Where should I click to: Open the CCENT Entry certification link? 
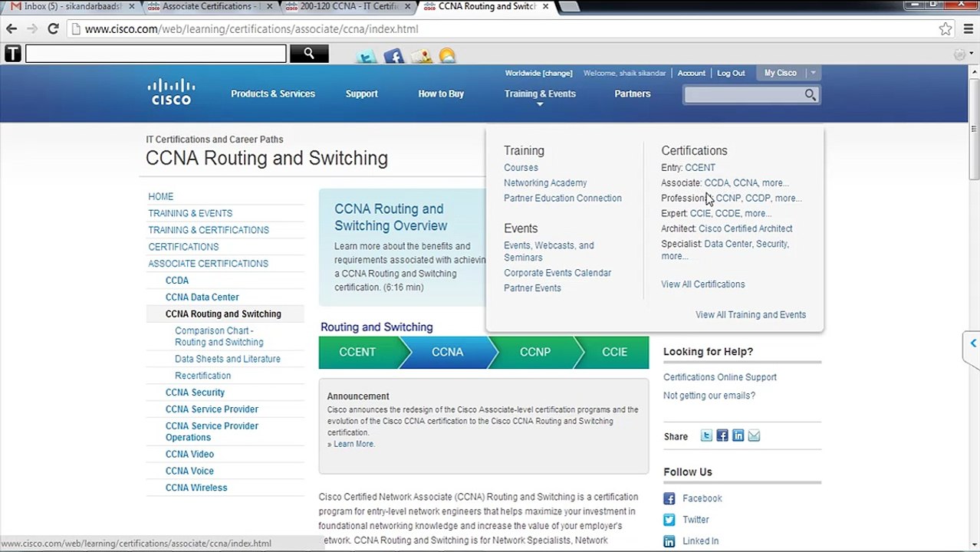pos(700,168)
